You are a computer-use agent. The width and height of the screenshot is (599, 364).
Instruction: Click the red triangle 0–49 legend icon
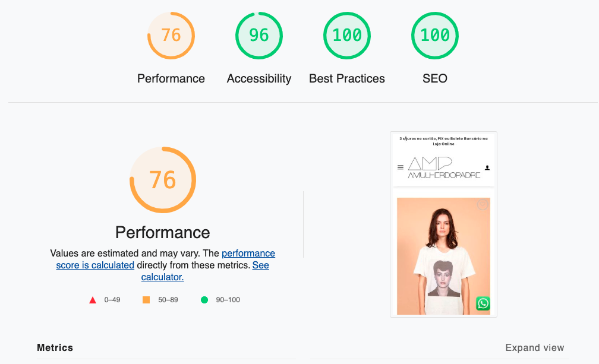pos(93,300)
